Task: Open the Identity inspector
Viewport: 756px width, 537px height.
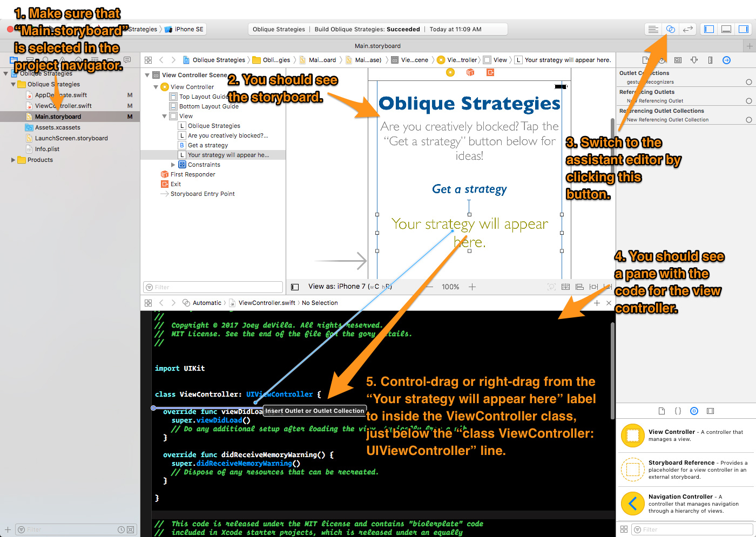Action: coord(678,60)
